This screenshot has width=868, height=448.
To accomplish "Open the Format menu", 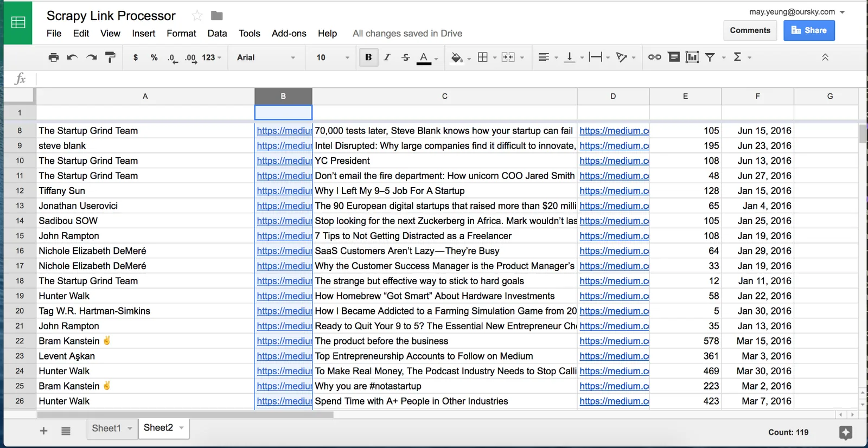I will 181,34.
